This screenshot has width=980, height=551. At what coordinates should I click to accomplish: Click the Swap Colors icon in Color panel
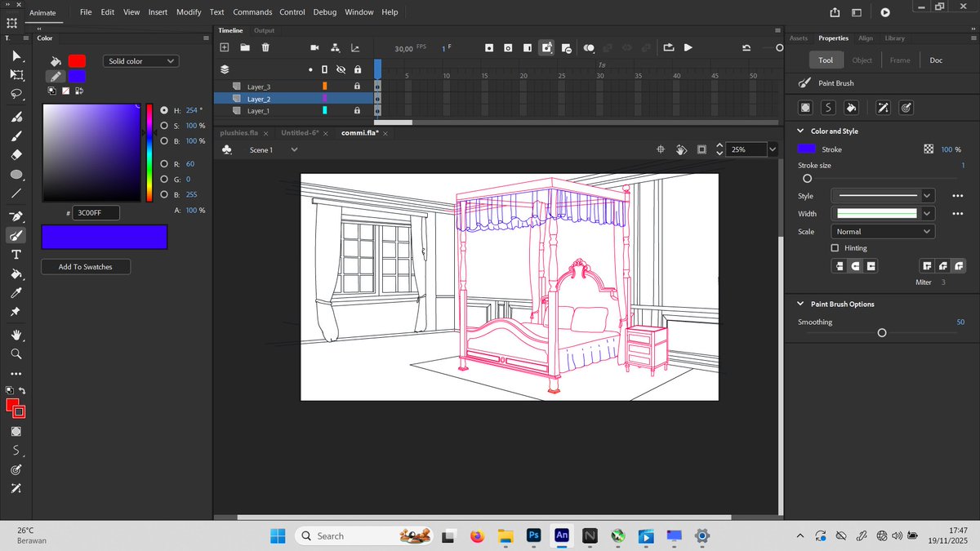click(x=78, y=91)
